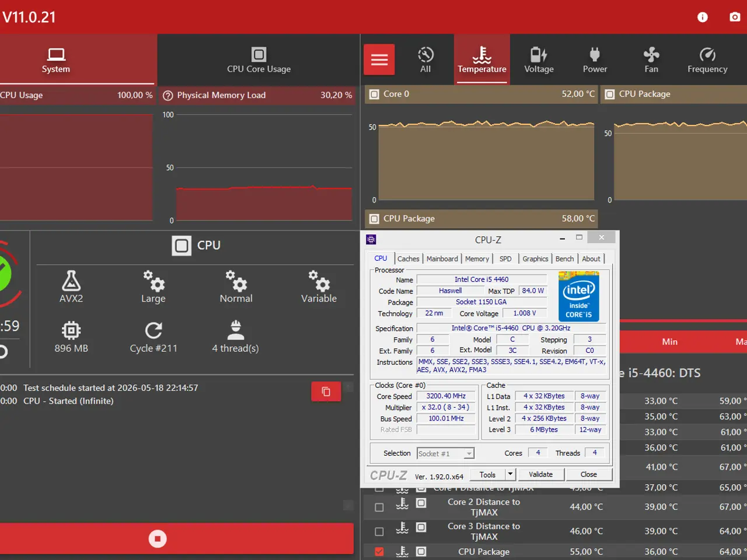Open the Memory tab in CPU-Z
This screenshot has width=747, height=560.
click(477, 259)
